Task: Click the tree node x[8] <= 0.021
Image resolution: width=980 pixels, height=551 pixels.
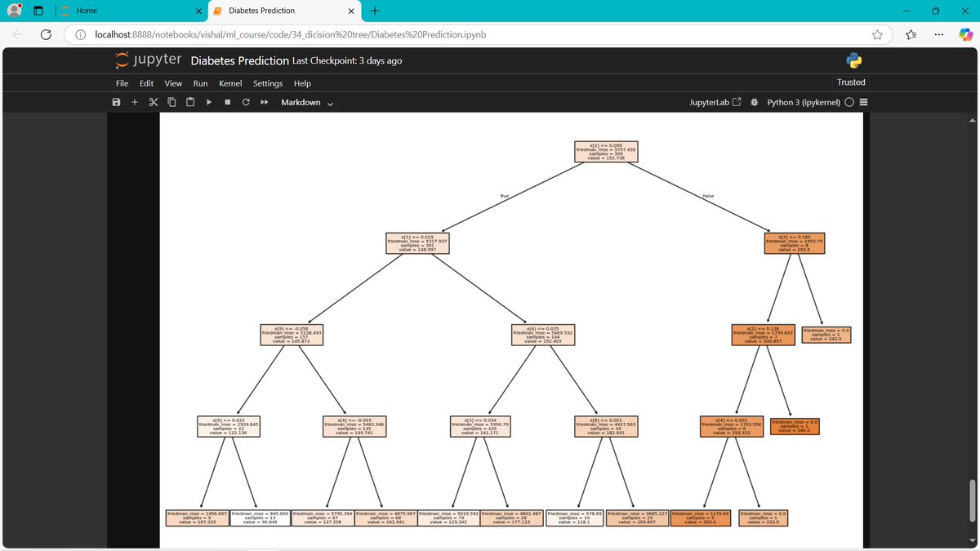Action: pyautogui.click(x=607, y=425)
